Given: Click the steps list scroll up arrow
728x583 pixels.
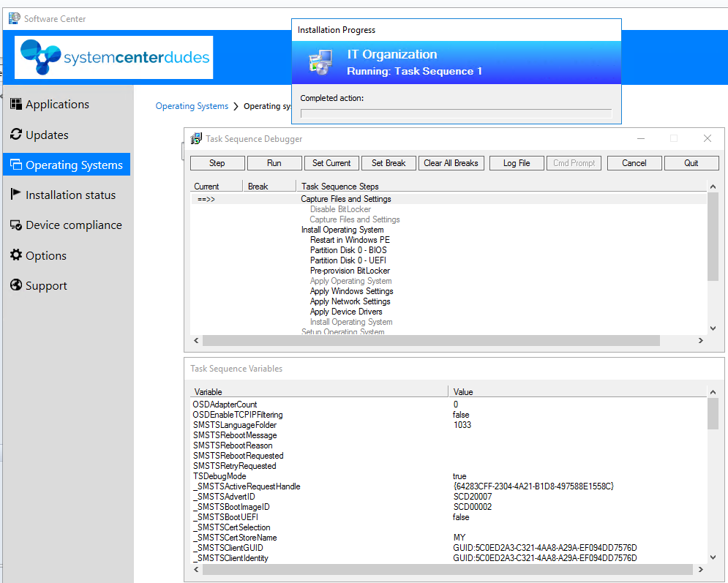Looking at the screenshot, I should (x=713, y=187).
